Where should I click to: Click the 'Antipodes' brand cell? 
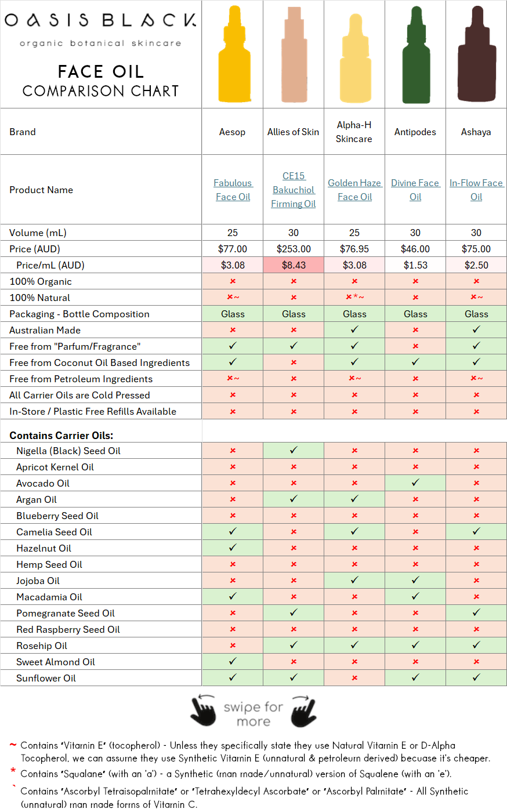click(x=415, y=132)
